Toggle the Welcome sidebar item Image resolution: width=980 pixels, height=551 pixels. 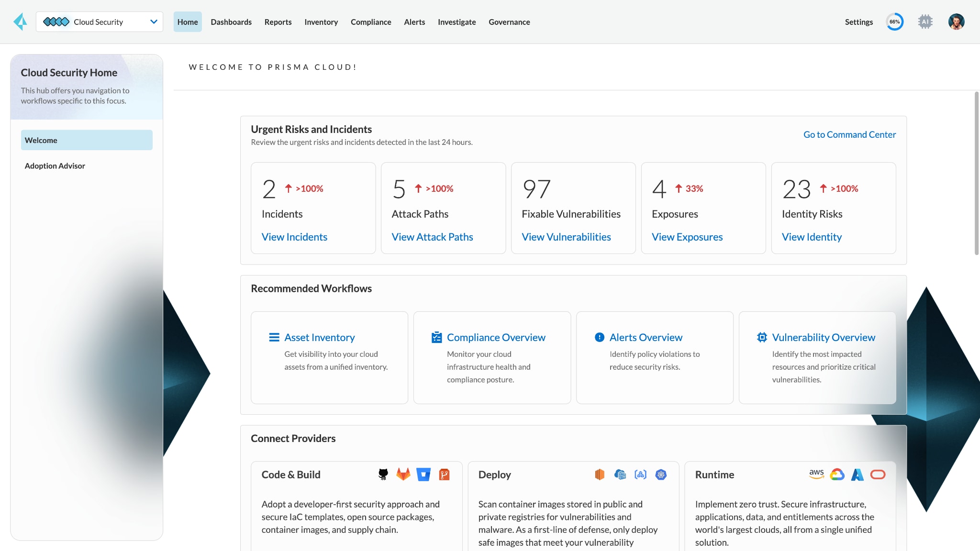click(x=86, y=139)
